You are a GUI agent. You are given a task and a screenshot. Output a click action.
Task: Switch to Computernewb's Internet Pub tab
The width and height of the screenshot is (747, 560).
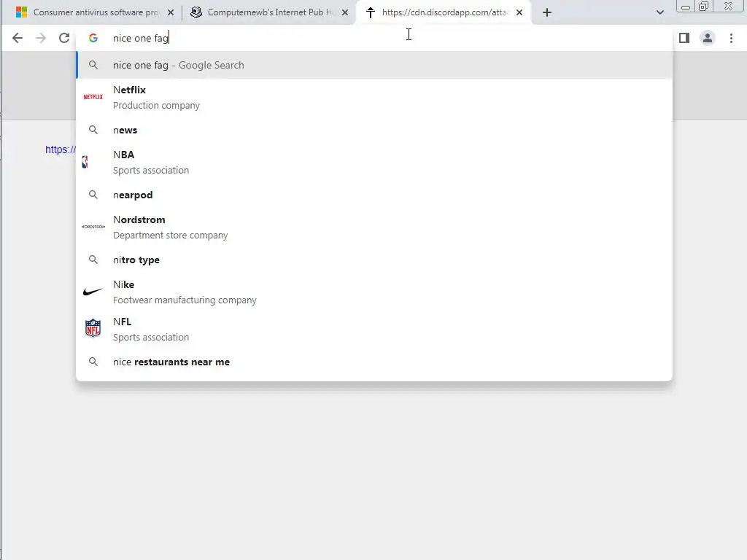pos(269,12)
